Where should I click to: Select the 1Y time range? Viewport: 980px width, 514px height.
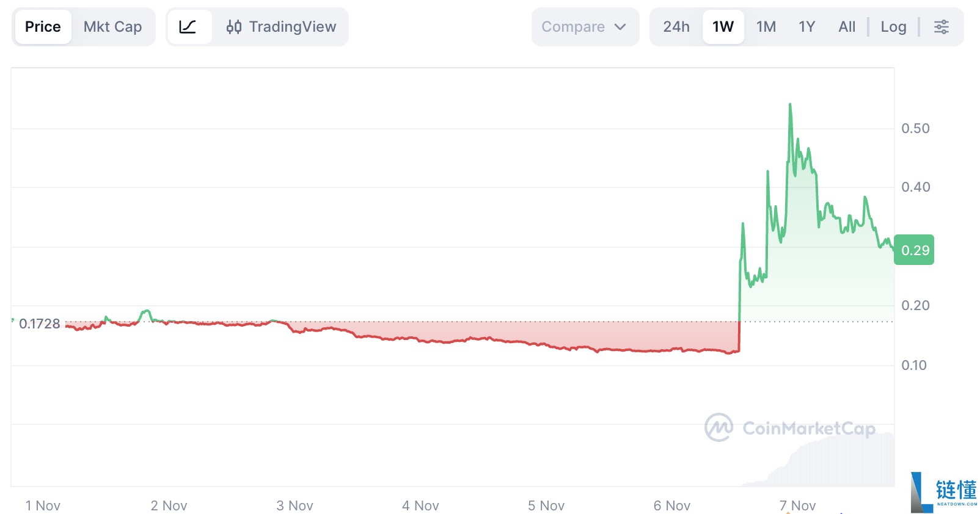[x=806, y=27]
